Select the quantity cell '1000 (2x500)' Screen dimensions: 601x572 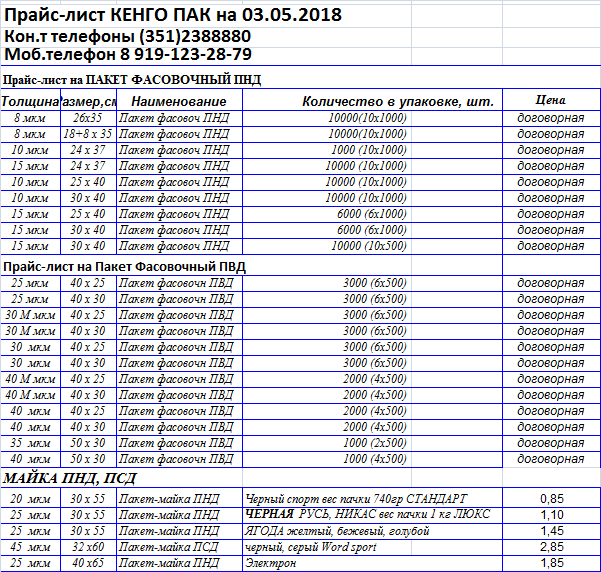[374, 443]
